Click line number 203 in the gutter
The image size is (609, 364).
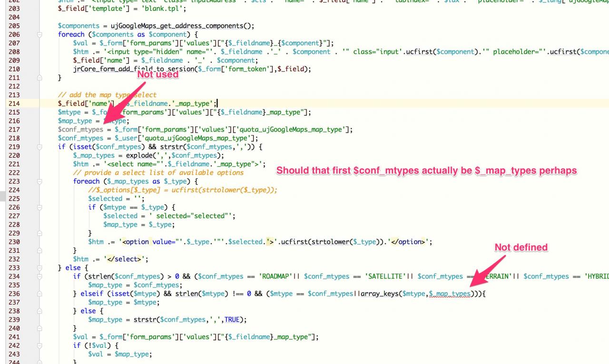coord(14,9)
